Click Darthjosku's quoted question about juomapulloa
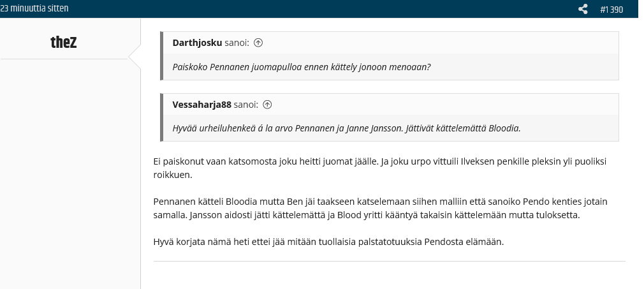This screenshot has width=644, height=289. (x=301, y=66)
